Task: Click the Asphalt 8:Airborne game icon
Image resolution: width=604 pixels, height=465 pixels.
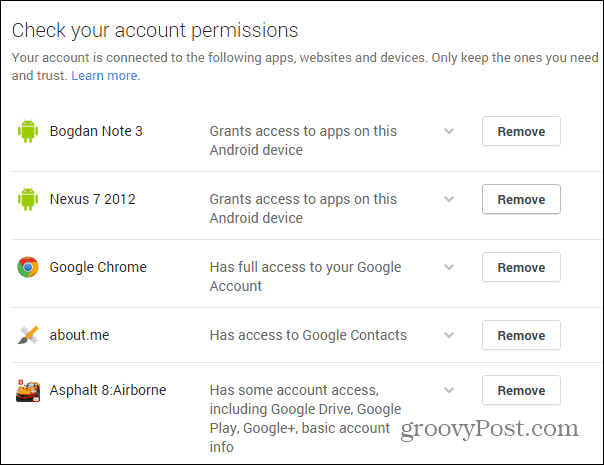Action: coord(28,391)
